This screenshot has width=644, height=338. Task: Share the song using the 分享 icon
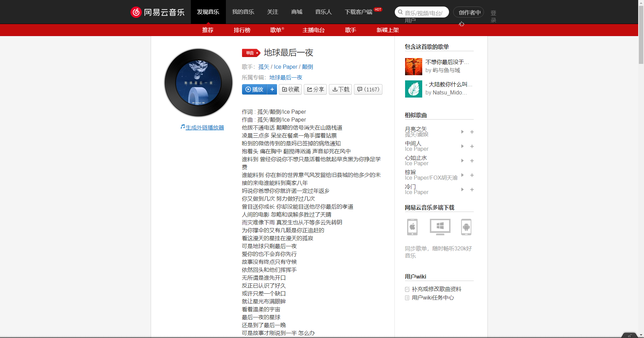coord(315,89)
